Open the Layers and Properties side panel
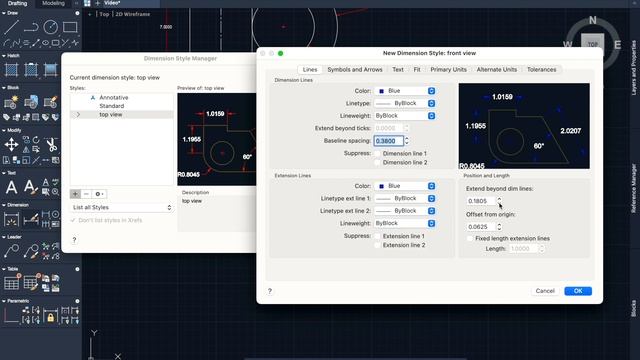Screen dimensions: 640x360 (x=633, y=67)
